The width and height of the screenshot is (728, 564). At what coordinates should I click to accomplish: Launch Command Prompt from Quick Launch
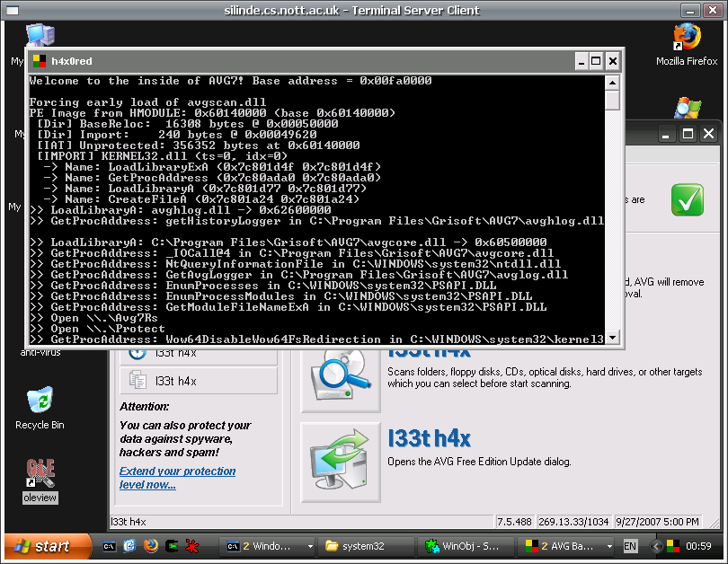coord(109,546)
